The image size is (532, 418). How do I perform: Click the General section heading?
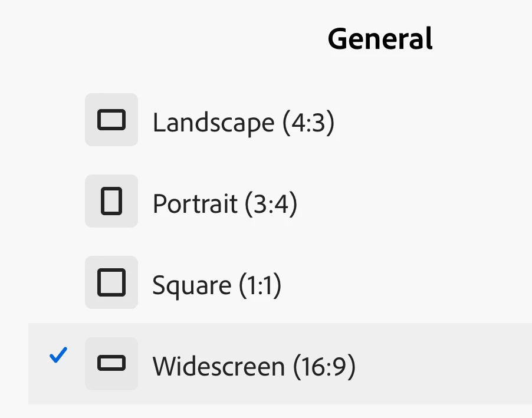(x=380, y=39)
